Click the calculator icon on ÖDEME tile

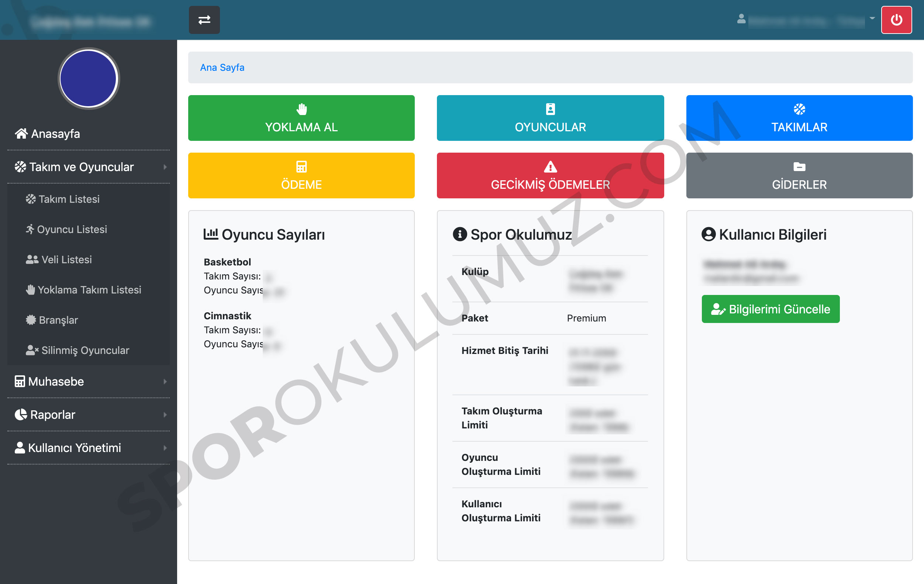coord(301,167)
